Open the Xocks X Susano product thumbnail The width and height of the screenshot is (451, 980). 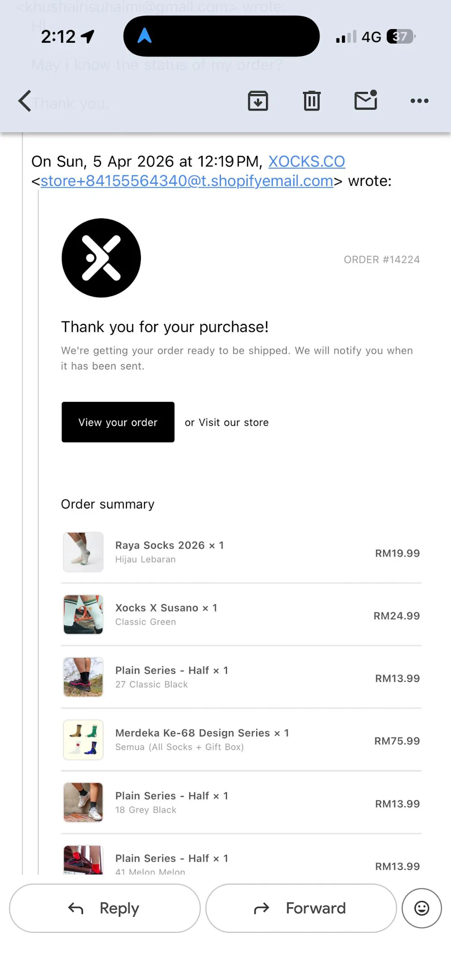[x=83, y=615]
